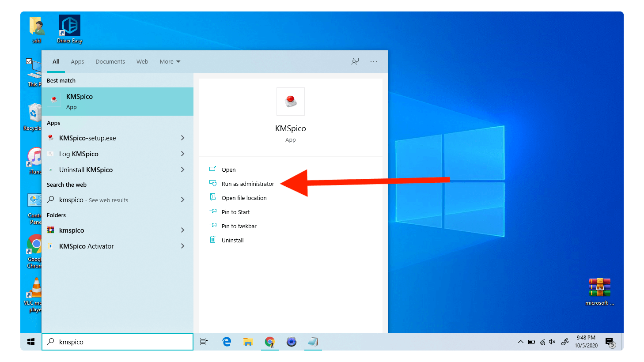Open the pen workspace tray icon
The height and width of the screenshot is (362, 644).
coord(565,342)
